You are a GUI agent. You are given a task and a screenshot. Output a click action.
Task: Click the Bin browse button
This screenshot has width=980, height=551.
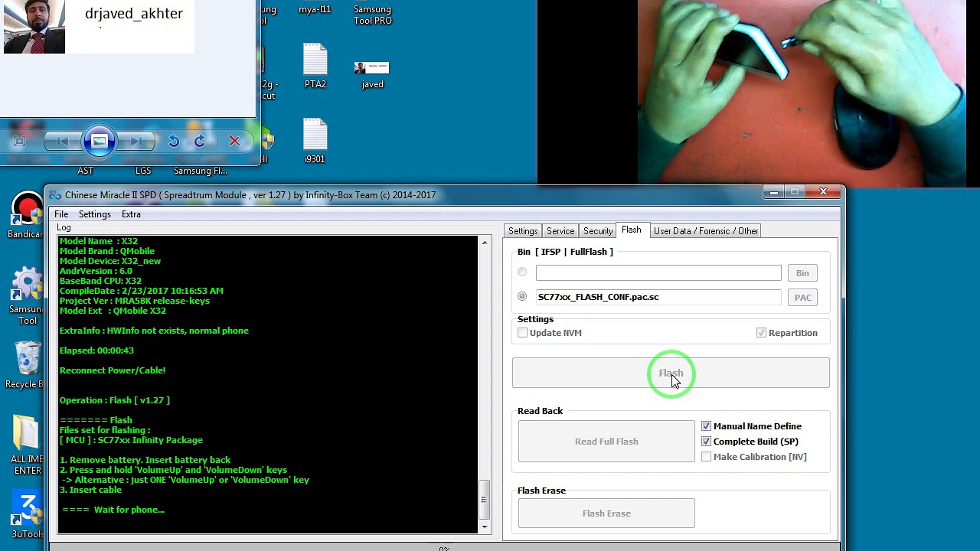pos(802,273)
